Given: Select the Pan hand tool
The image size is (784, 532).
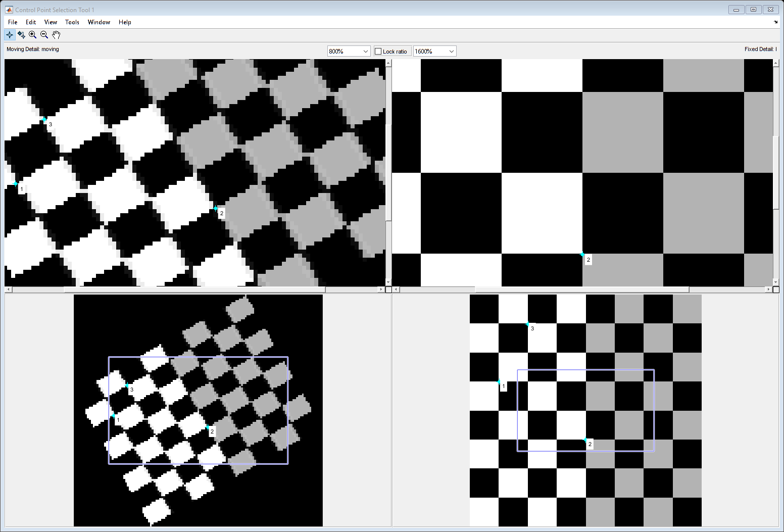Looking at the screenshot, I should (56, 35).
